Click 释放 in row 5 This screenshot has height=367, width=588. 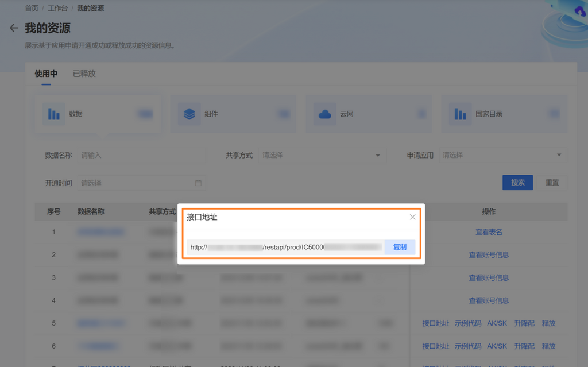tap(548, 323)
